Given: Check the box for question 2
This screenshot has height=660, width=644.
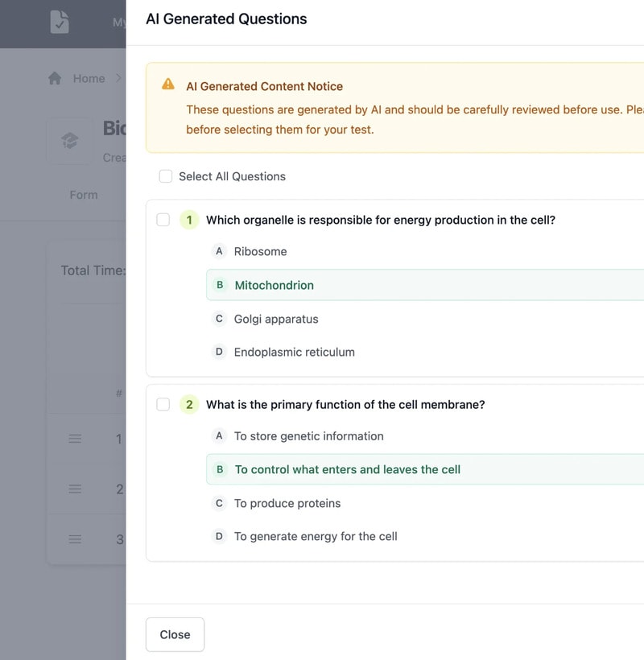Looking at the screenshot, I should pos(163,404).
